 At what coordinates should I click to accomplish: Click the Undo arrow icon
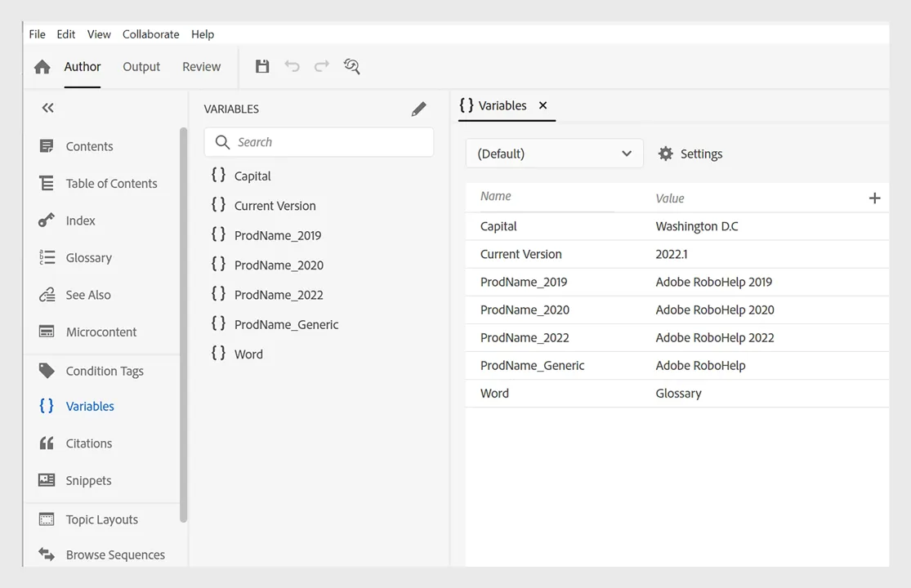[x=293, y=66]
